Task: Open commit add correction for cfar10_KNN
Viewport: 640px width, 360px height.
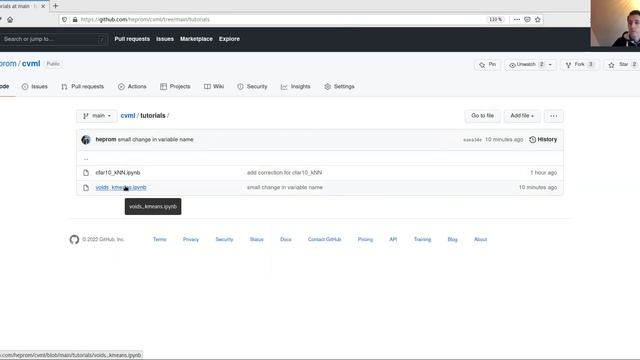Action: click(284, 173)
